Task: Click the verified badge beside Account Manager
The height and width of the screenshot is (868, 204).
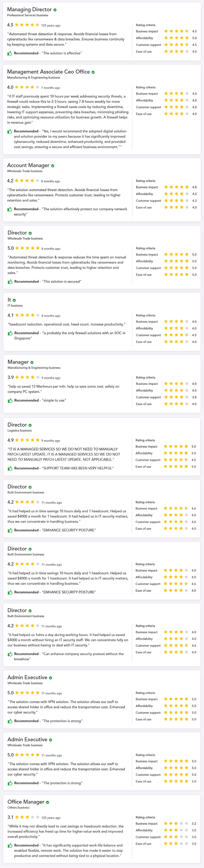Action: point(53,166)
